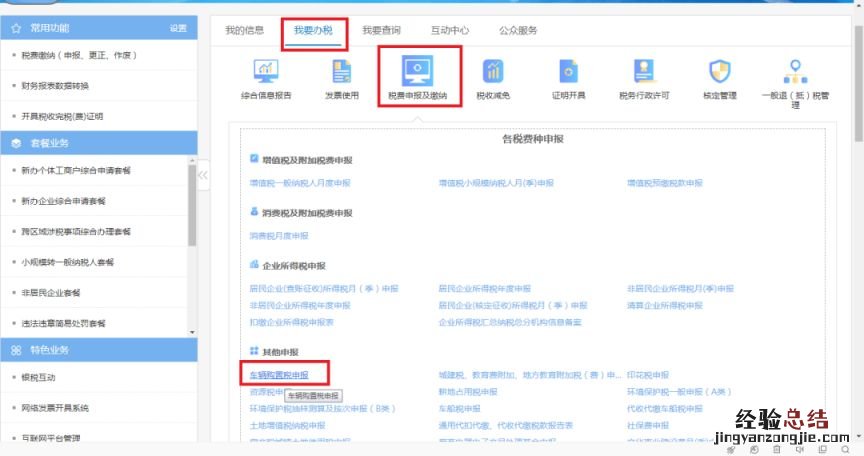This screenshot has width=864, height=456.
Task: Click the grid icon next to 其他申报 heading
Action: point(254,350)
